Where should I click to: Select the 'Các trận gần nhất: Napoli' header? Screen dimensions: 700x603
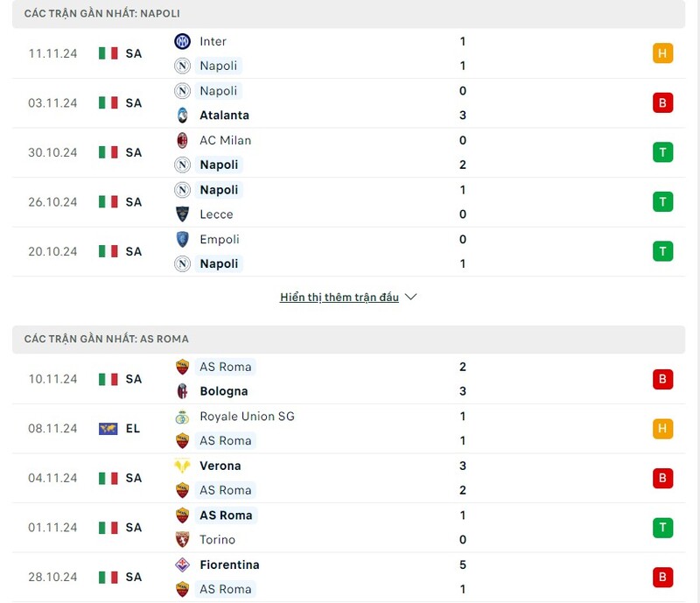[102, 14]
